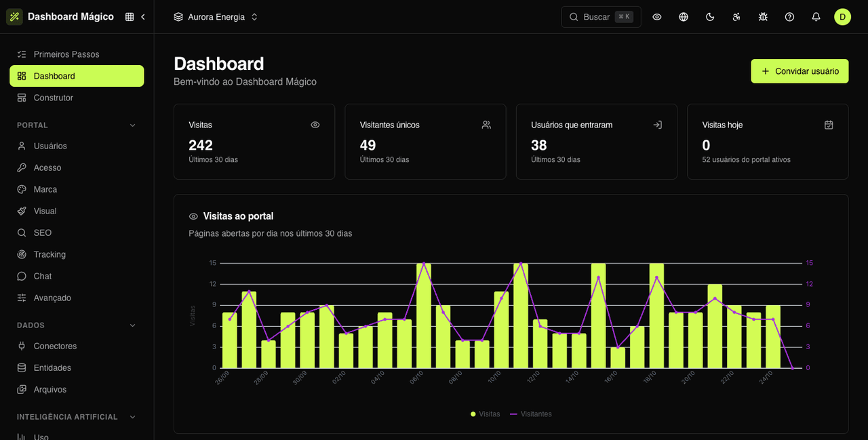This screenshot has height=440, width=868.
Task: Open Primeiros Passos in the sidebar
Action: tap(77, 54)
